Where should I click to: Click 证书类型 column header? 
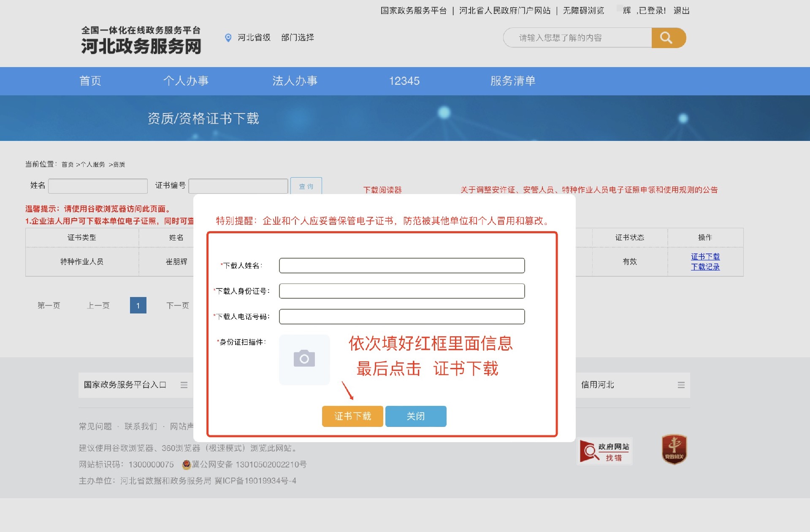point(82,238)
